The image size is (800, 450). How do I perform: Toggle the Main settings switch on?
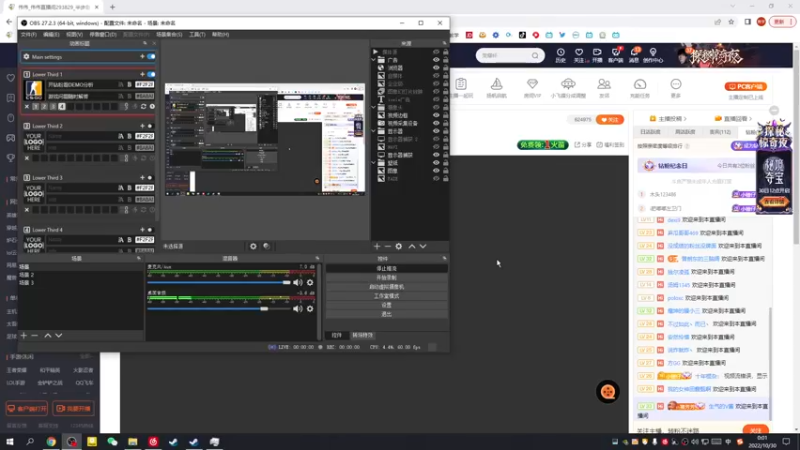click(151, 57)
